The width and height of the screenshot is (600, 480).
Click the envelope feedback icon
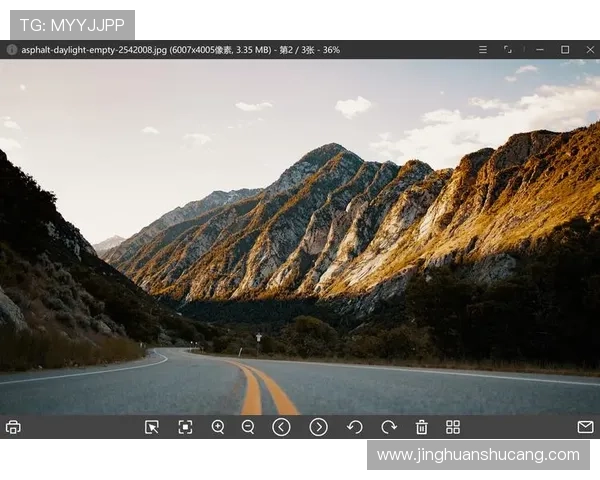pyautogui.click(x=585, y=427)
